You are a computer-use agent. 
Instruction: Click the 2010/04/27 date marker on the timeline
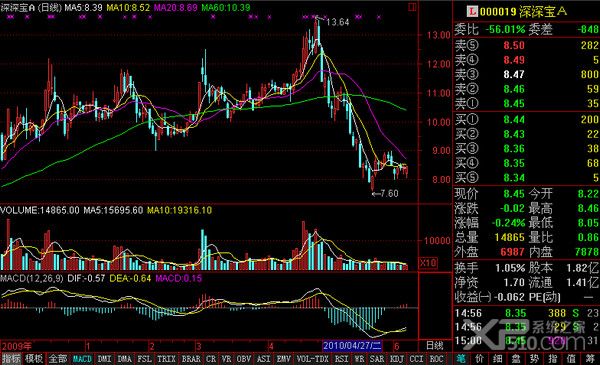352,346
